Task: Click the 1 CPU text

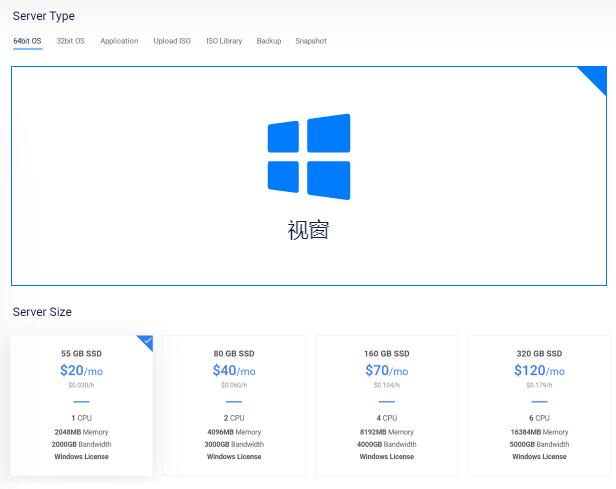Action: click(x=81, y=418)
